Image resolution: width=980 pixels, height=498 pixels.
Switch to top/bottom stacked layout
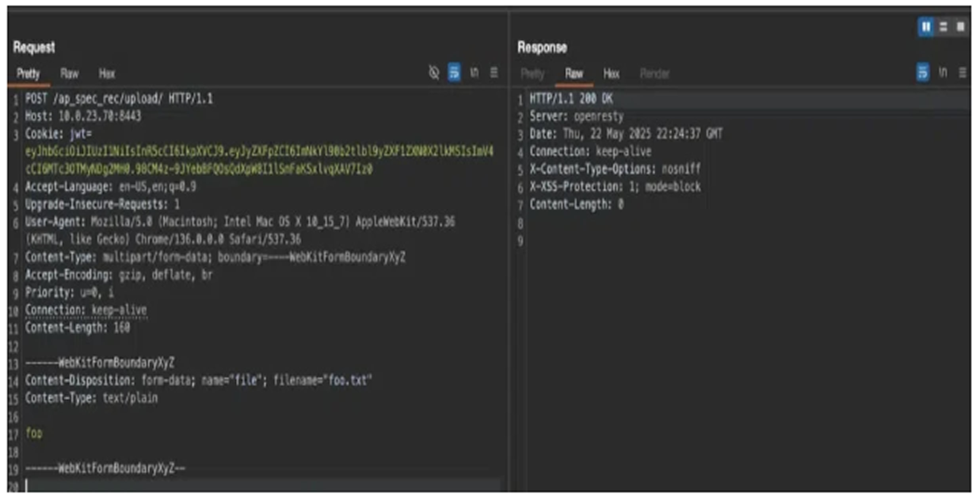tap(943, 27)
